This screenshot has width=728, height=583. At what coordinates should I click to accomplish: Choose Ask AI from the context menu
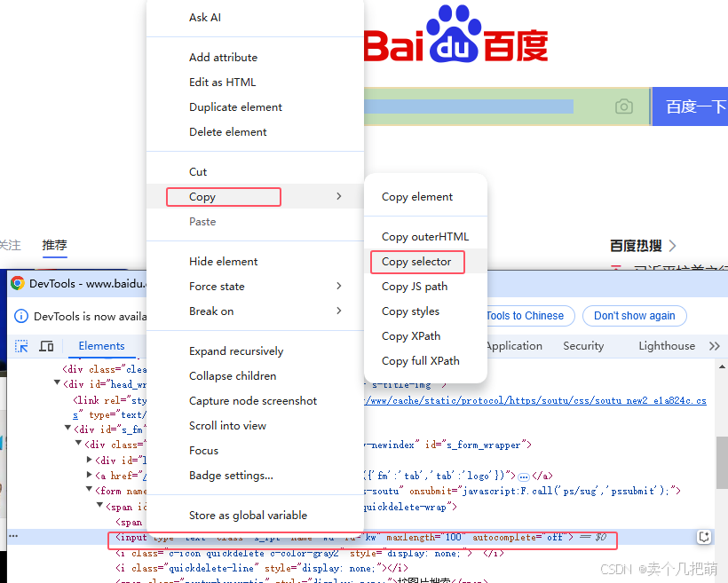[x=205, y=18]
